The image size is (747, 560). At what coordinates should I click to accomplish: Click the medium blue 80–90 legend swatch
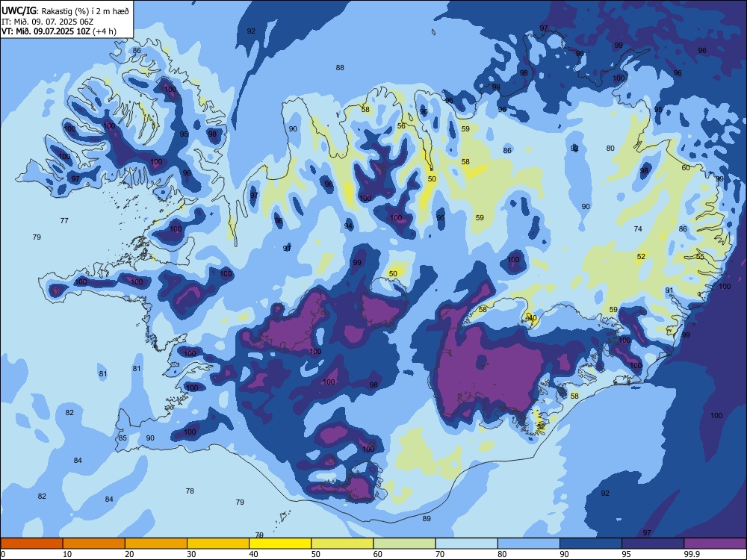(x=529, y=544)
